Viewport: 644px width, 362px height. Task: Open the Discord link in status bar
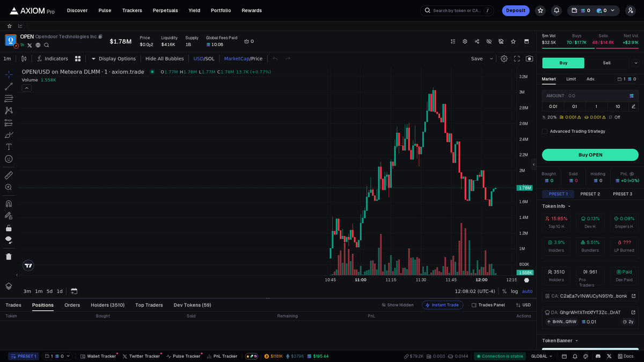(x=598, y=356)
